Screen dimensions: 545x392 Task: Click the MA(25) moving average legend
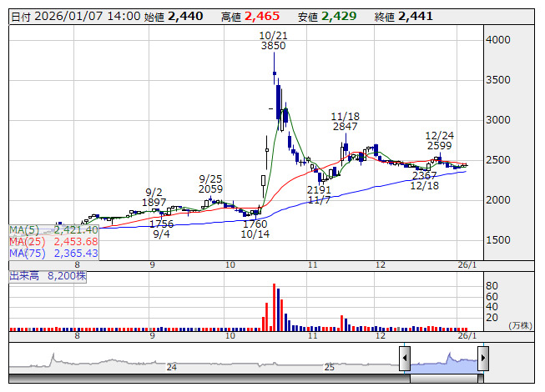pyautogui.click(x=54, y=241)
